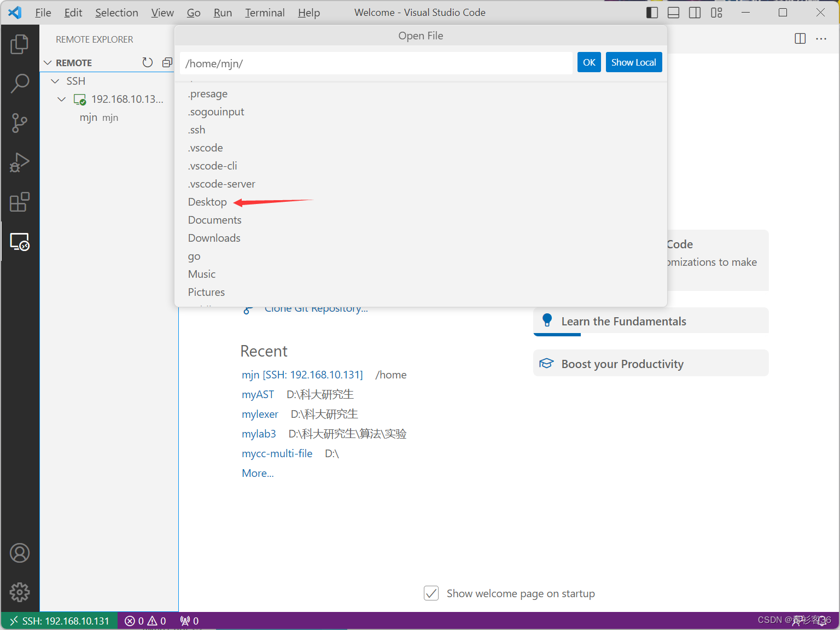Open the Explorer view in activity bar

tap(20, 44)
